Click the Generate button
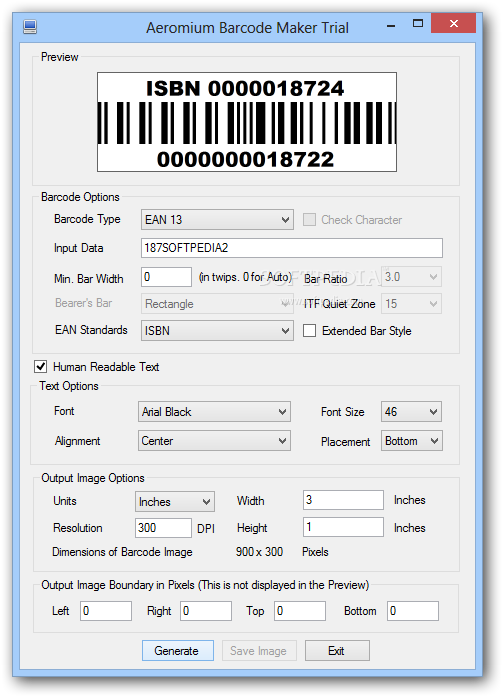Screen dimensions: 503x697 click(178, 651)
